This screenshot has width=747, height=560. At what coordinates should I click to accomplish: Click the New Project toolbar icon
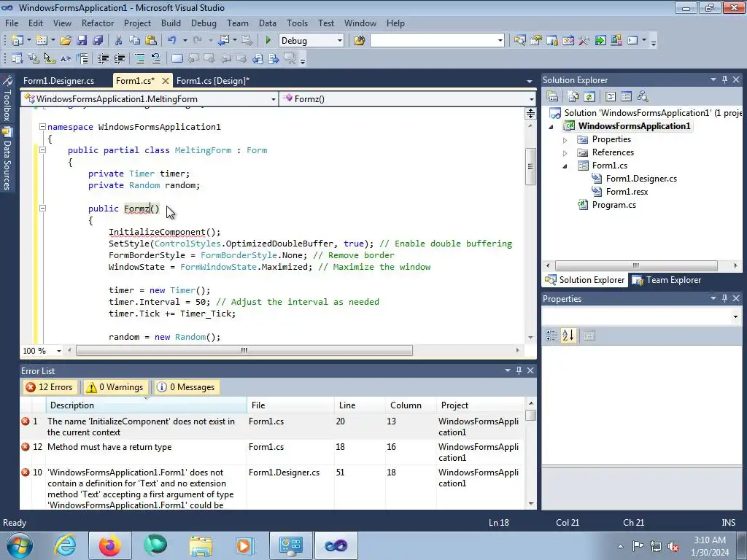pos(18,41)
